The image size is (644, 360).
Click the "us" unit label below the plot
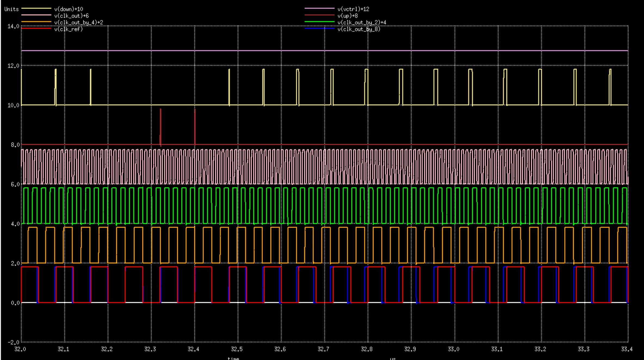(392, 358)
